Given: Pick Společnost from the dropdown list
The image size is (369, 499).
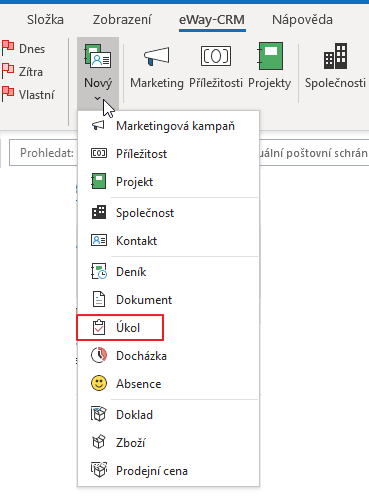Looking at the screenshot, I should (x=168, y=213).
